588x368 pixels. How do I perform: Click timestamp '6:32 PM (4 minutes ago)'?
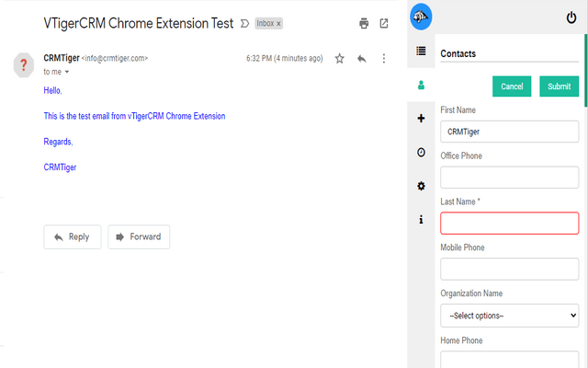(284, 58)
